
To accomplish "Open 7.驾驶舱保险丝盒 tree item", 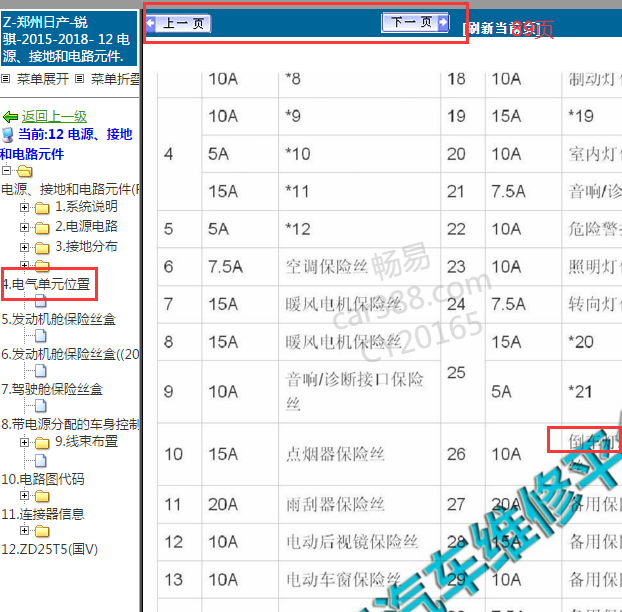I will 52,389.
